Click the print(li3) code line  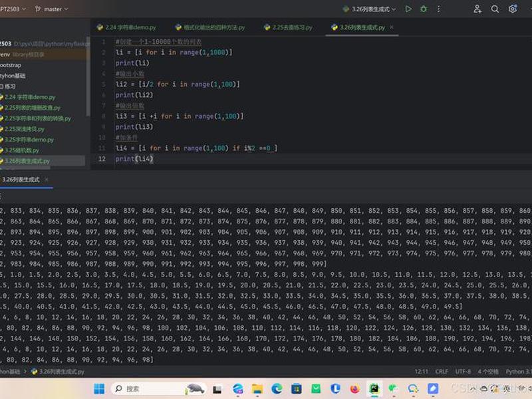click(x=134, y=127)
